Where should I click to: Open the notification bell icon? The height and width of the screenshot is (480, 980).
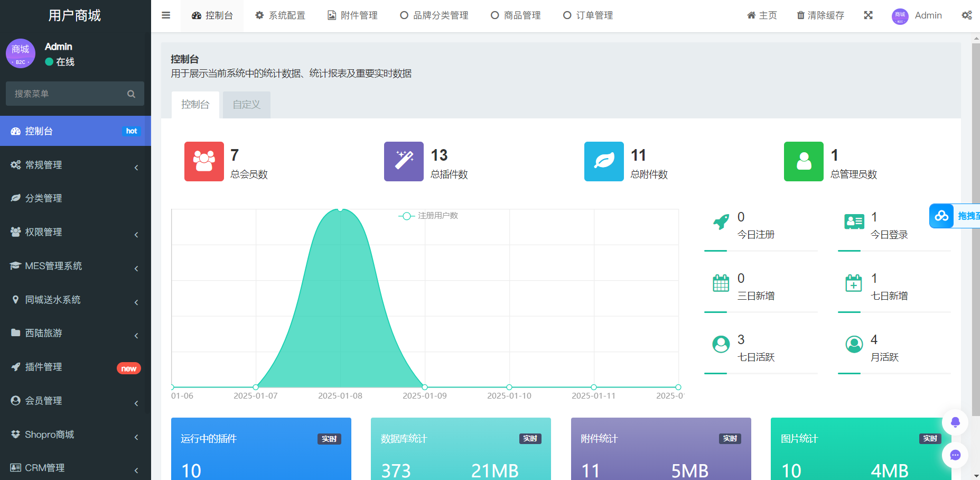[x=955, y=422]
